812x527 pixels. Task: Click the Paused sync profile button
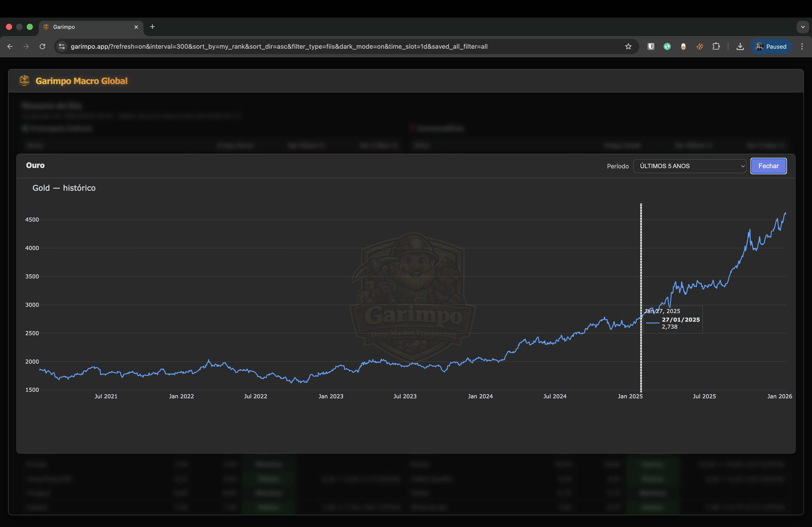[x=771, y=47]
